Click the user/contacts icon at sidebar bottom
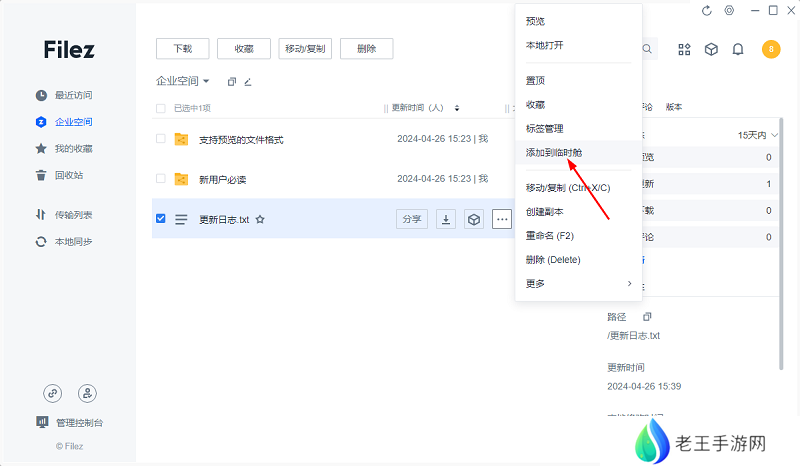 87,393
